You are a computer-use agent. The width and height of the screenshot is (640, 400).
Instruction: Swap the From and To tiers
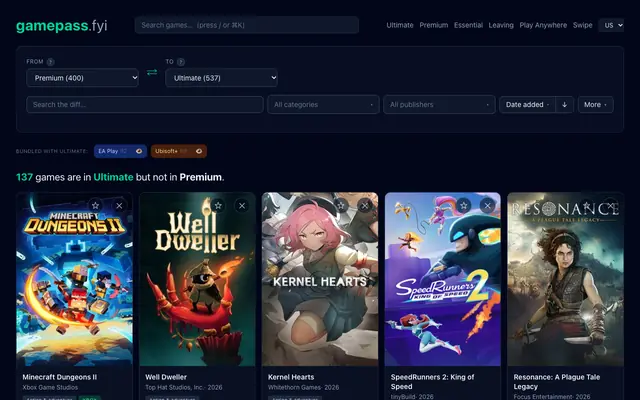click(x=152, y=72)
